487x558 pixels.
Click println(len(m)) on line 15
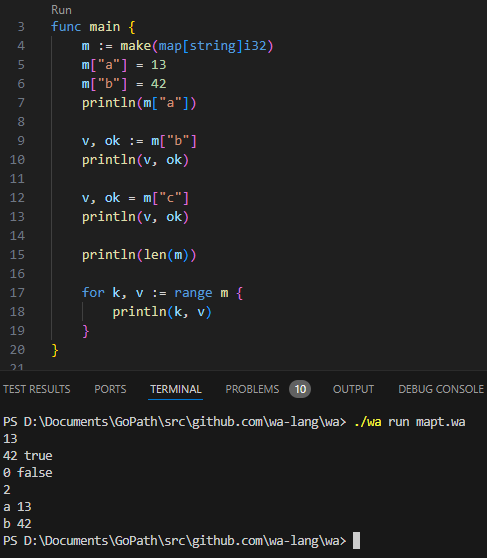pos(139,255)
